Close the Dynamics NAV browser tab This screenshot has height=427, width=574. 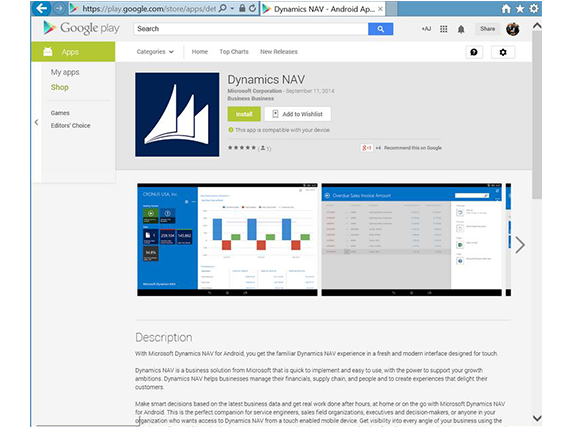(380, 9)
